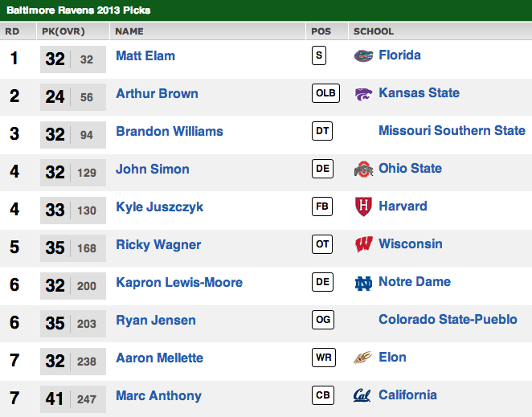Open Arthur Brown's player link

[x=157, y=93]
